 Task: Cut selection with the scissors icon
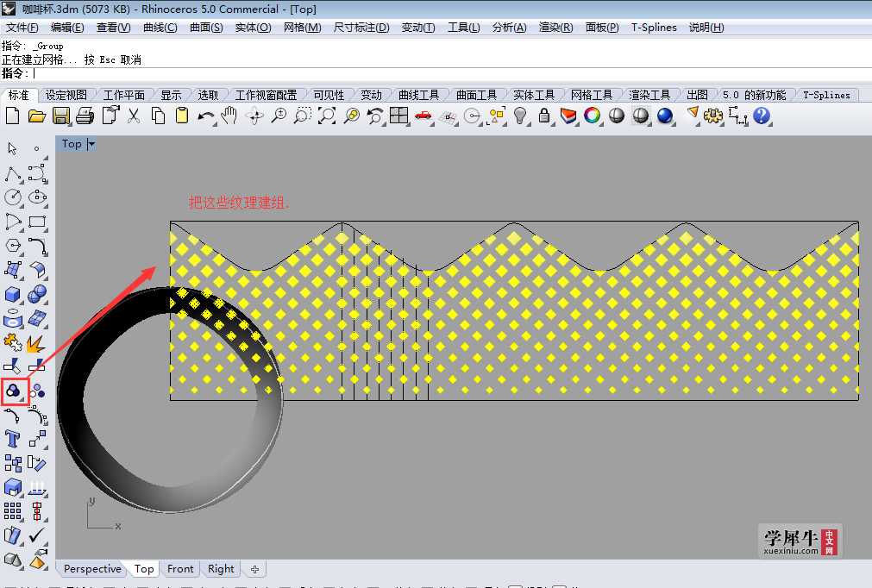coord(134,116)
